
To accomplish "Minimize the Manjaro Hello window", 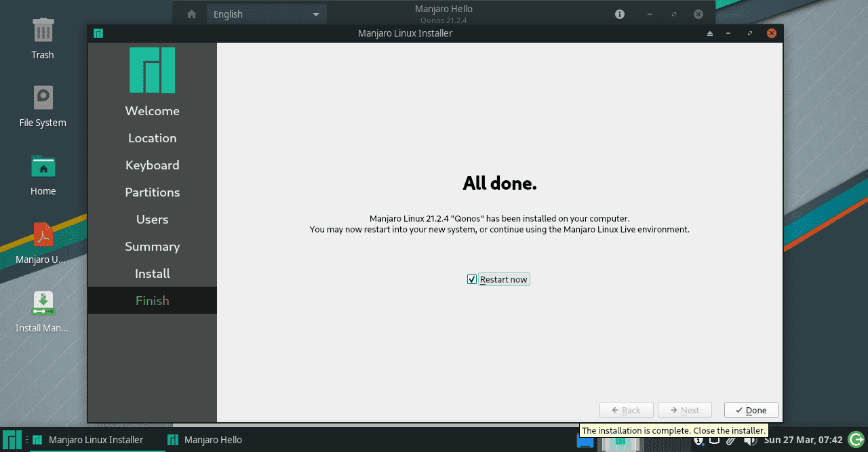I will [650, 14].
